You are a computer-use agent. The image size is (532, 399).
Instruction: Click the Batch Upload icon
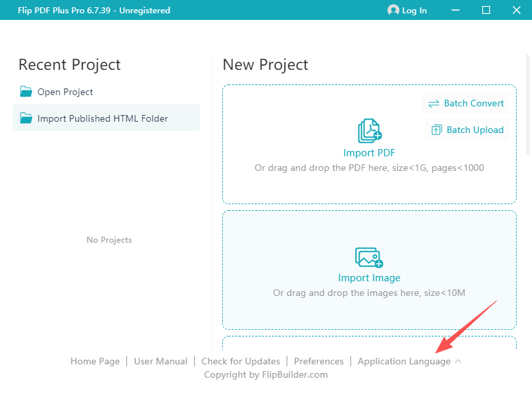pyautogui.click(x=436, y=130)
